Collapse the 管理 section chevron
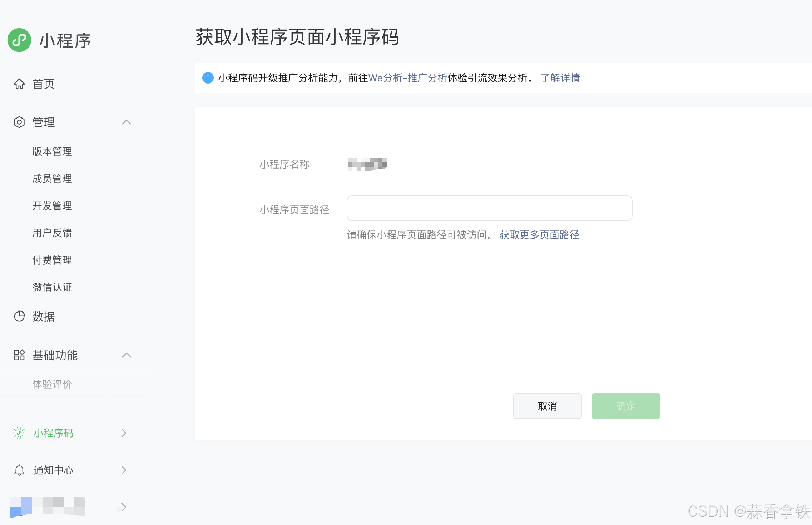This screenshot has width=812, height=525. click(x=127, y=122)
